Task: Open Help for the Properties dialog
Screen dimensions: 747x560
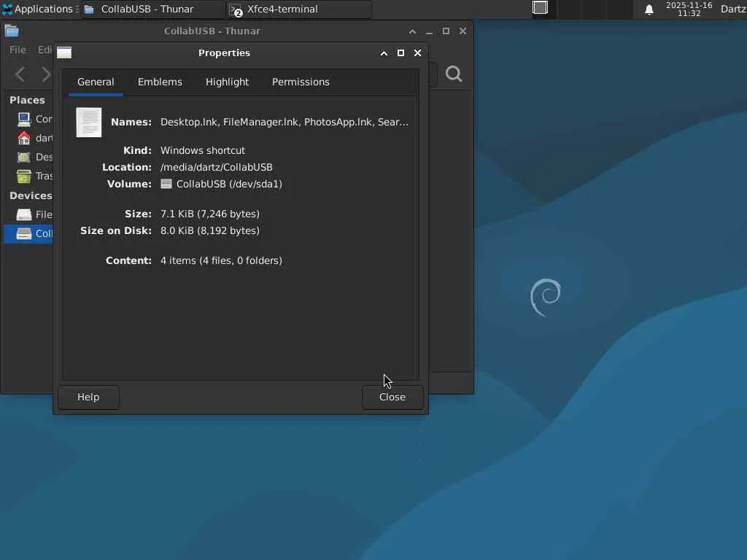Action: coord(88,397)
